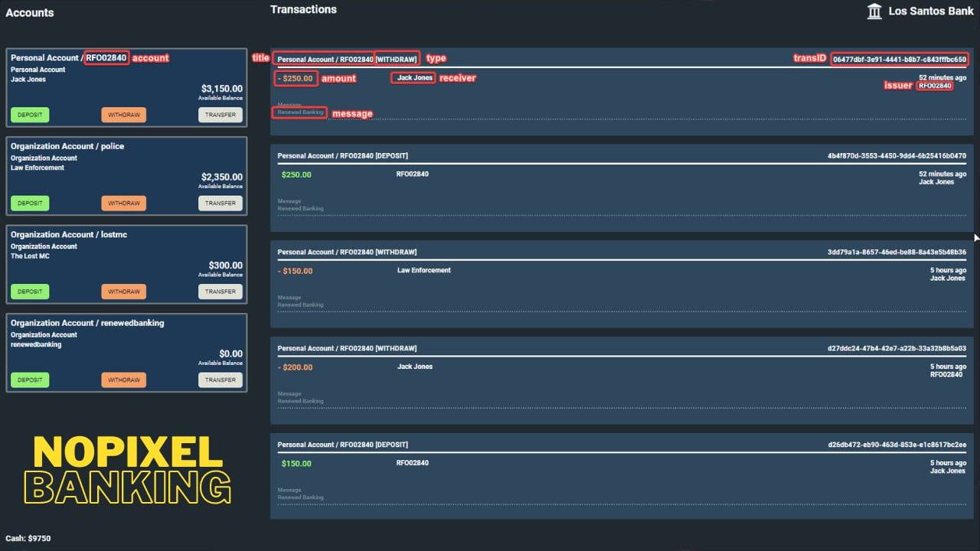Open TRANSFER for the Personal Account
Image resolution: width=980 pixels, height=551 pixels.
click(220, 115)
